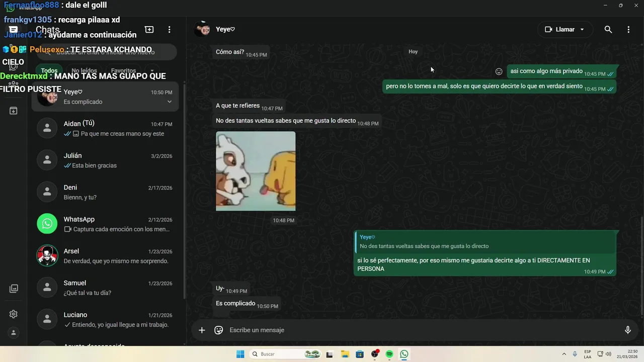This screenshot has width=644, height=362.
Task: Open chat with Aidan (Tú)
Action: pos(105,128)
